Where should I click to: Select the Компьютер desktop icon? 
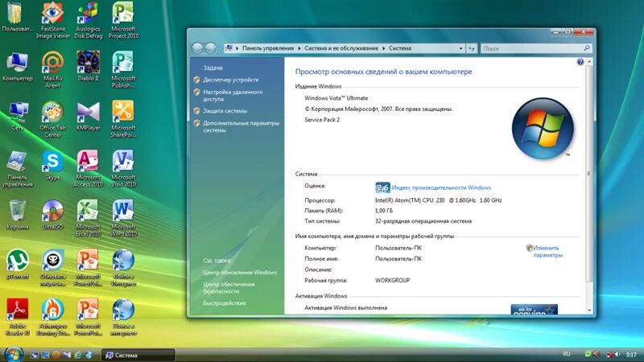pyautogui.click(x=17, y=67)
